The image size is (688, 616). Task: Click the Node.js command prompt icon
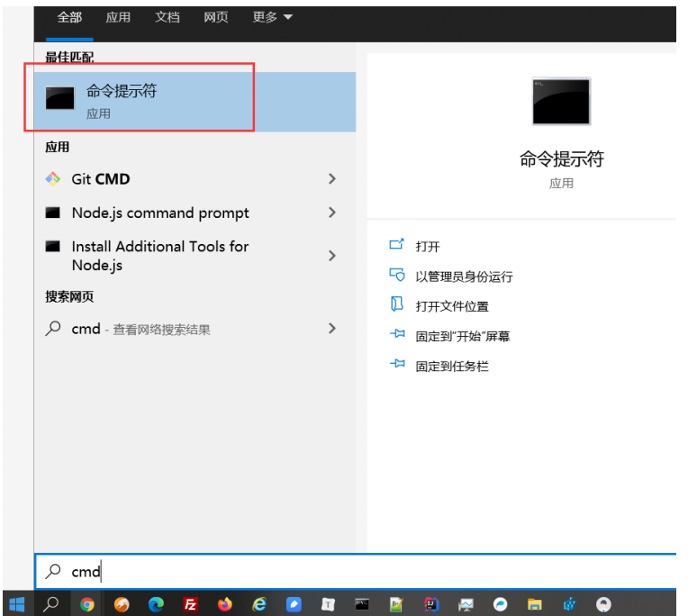(x=53, y=213)
